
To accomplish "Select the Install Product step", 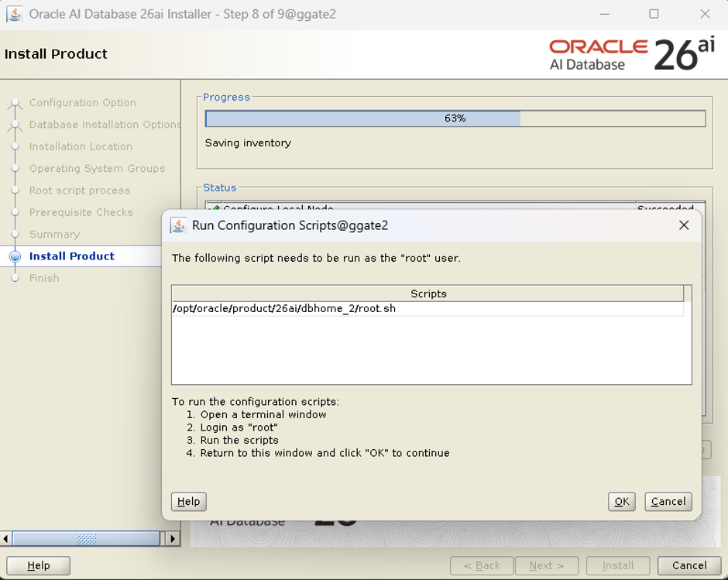I will tap(72, 256).
